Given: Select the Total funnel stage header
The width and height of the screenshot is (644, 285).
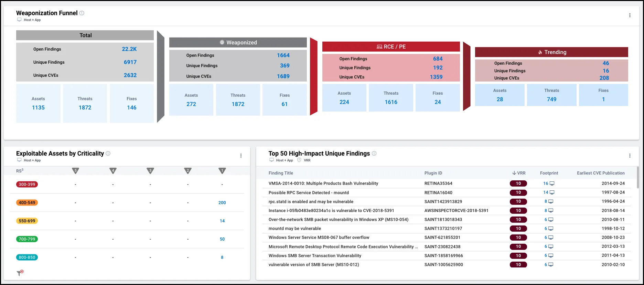Looking at the screenshot, I should [x=85, y=35].
